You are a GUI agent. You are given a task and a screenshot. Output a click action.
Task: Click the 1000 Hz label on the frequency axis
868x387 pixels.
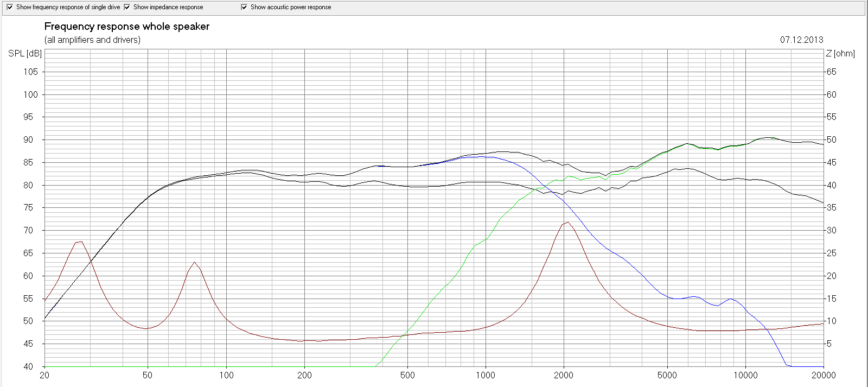[485, 375]
